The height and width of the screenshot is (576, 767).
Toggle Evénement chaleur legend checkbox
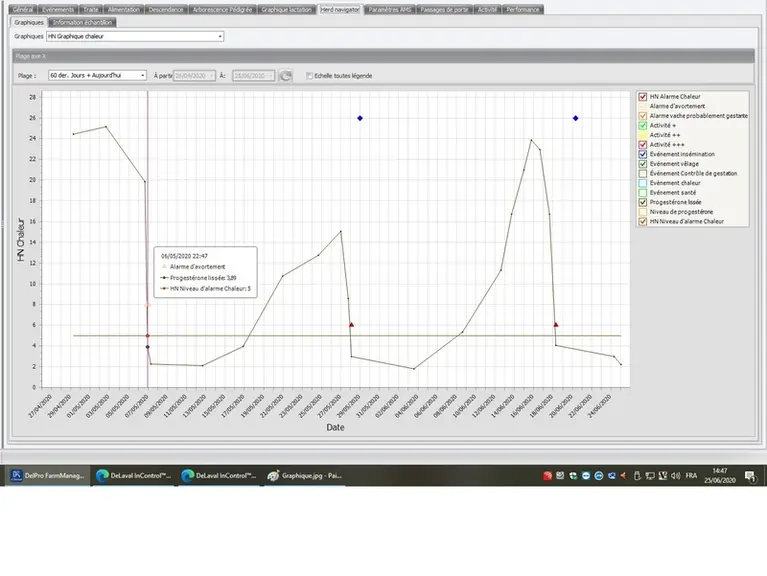643,183
